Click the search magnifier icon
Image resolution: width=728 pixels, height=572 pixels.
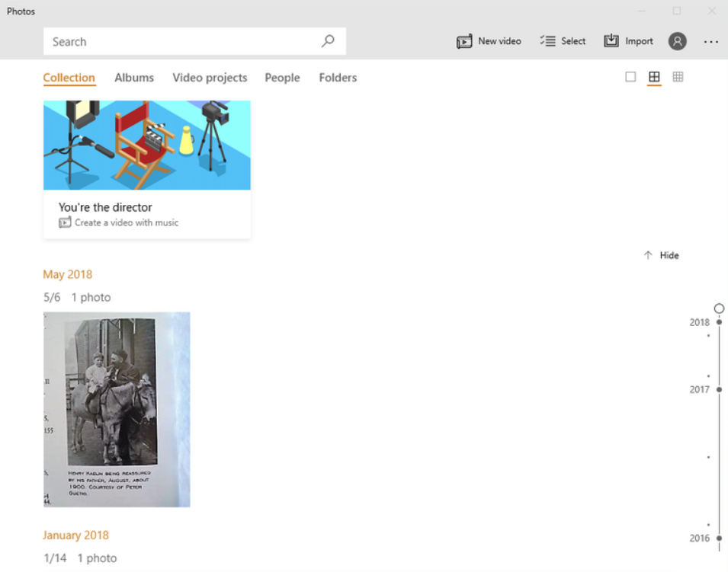[328, 41]
